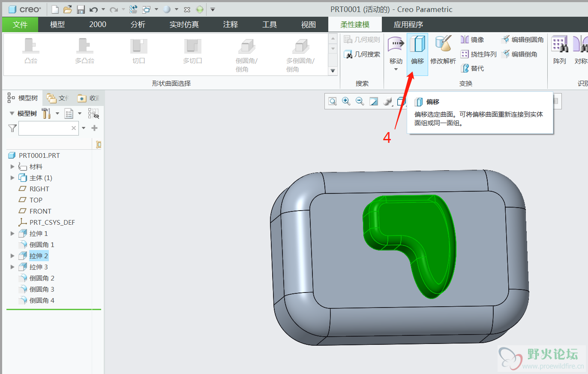The width and height of the screenshot is (588, 374).
Task: Click the Repaint icon in graphics toolbar
Action: pyautogui.click(x=374, y=101)
